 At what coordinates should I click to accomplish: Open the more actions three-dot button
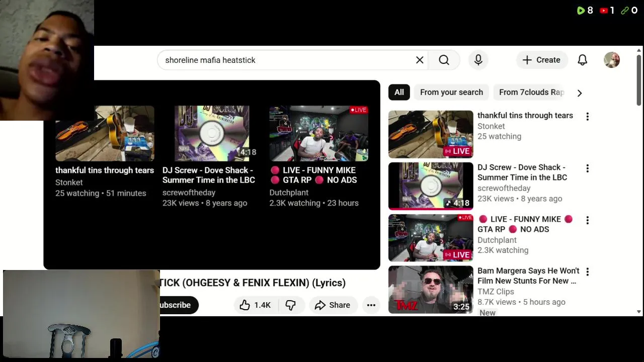coord(371,305)
